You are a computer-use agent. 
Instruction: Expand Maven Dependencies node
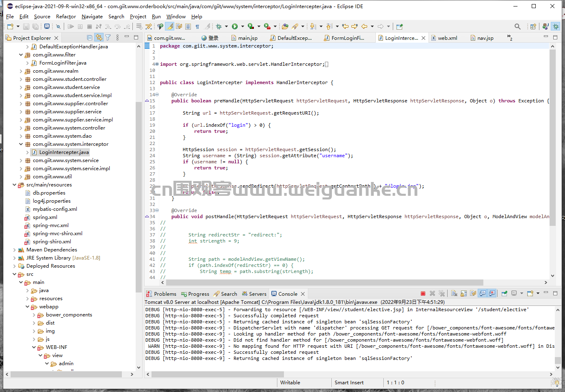[x=14, y=250]
